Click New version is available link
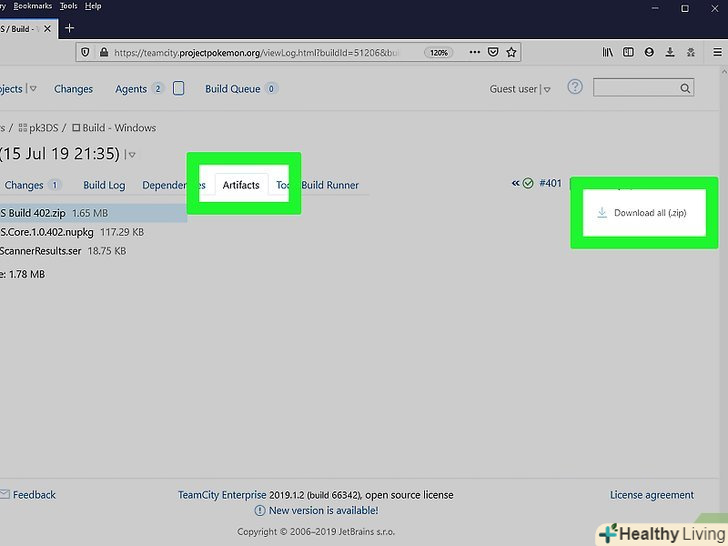This screenshot has height=546, width=728. pyautogui.click(x=324, y=511)
